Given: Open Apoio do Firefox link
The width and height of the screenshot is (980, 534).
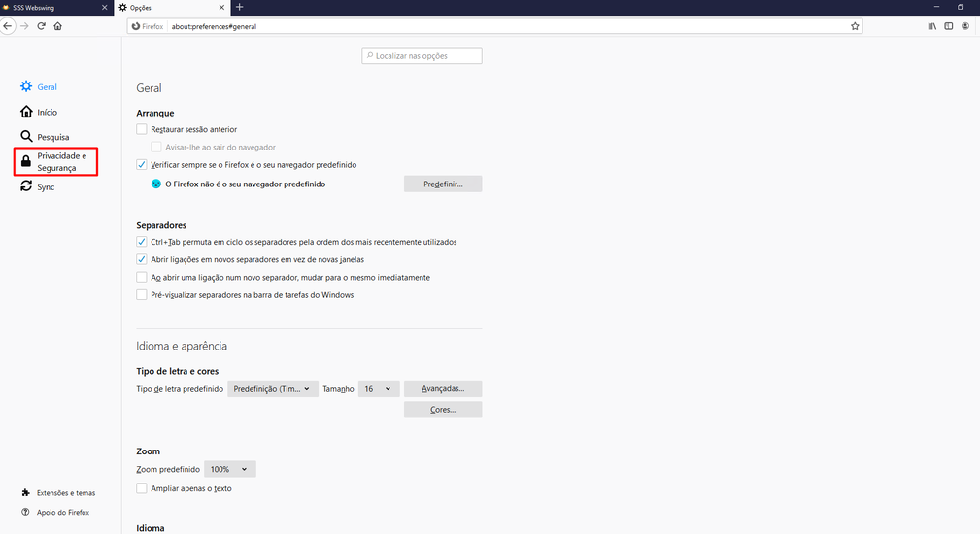Looking at the screenshot, I should [x=62, y=512].
